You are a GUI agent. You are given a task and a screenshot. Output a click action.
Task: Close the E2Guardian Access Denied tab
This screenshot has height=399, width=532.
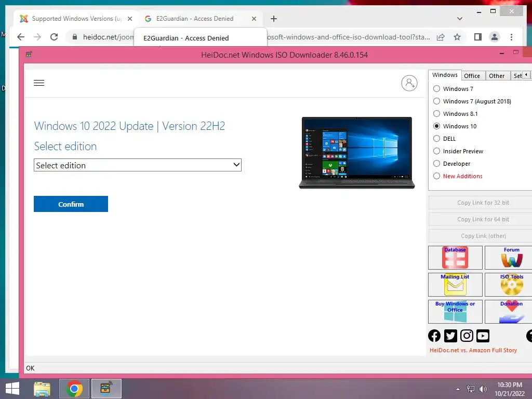click(x=254, y=19)
